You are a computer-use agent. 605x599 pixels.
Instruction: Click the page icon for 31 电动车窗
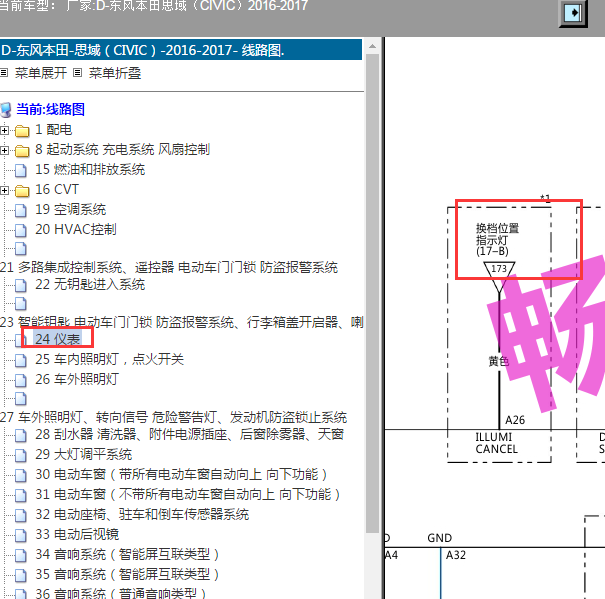point(21,496)
